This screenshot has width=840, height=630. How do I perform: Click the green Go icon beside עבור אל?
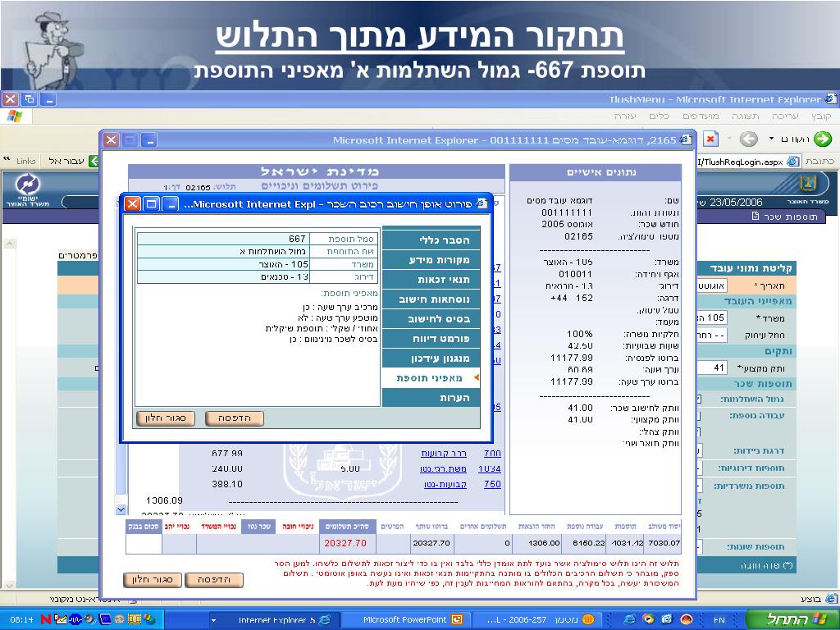point(94,161)
